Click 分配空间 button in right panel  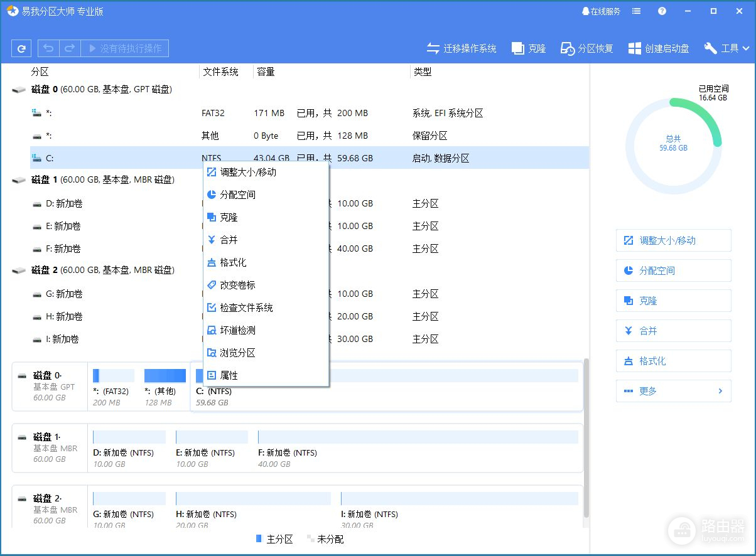coord(673,270)
